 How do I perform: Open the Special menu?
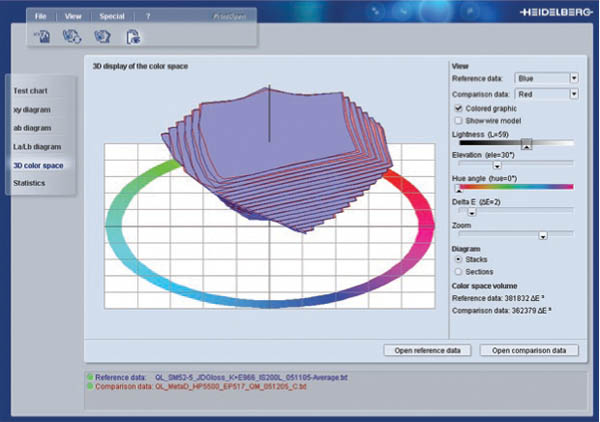click(111, 17)
